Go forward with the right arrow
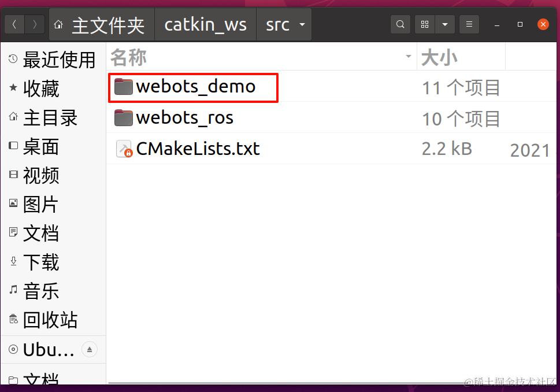 point(35,24)
